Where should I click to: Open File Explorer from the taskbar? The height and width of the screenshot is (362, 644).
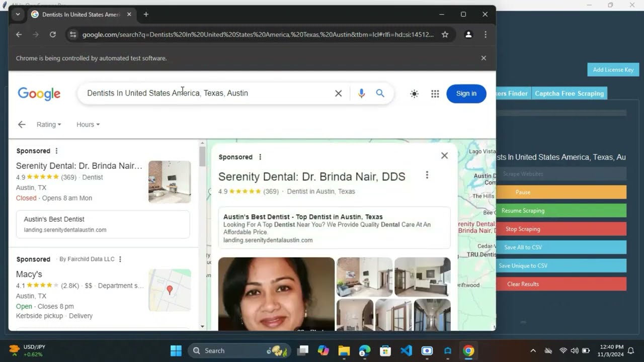coord(344,350)
